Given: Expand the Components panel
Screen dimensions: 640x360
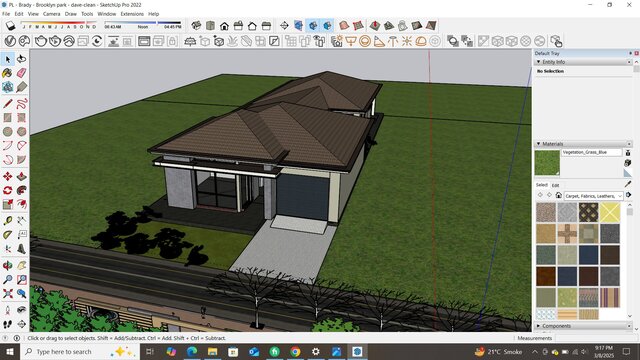Looking at the screenshot, I should (x=538, y=326).
